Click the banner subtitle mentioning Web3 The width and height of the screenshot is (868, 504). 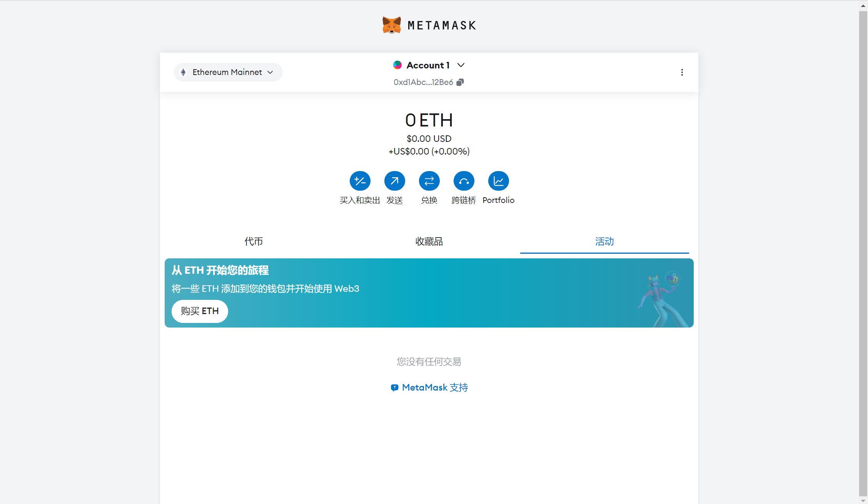tap(265, 289)
